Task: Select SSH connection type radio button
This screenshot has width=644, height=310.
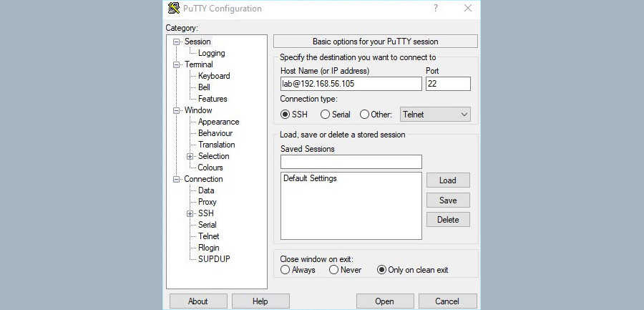Action: [x=285, y=115]
